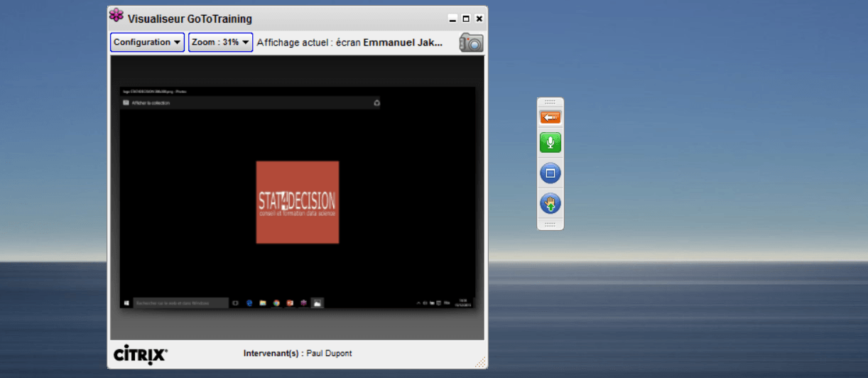868x378 pixels.
Task: Close the Visualiseur GoToTraining window
Action: click(x=479, y=19)
